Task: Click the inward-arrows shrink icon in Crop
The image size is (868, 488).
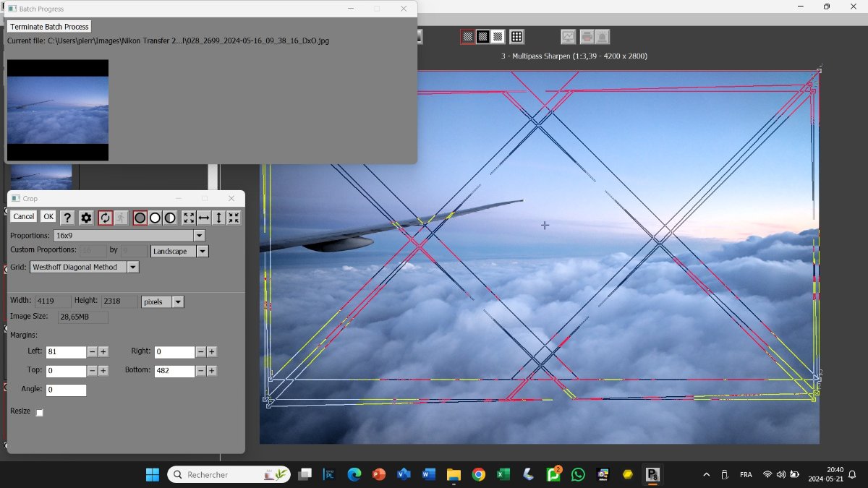Action: pyautogui.click(x=234, y=218)
